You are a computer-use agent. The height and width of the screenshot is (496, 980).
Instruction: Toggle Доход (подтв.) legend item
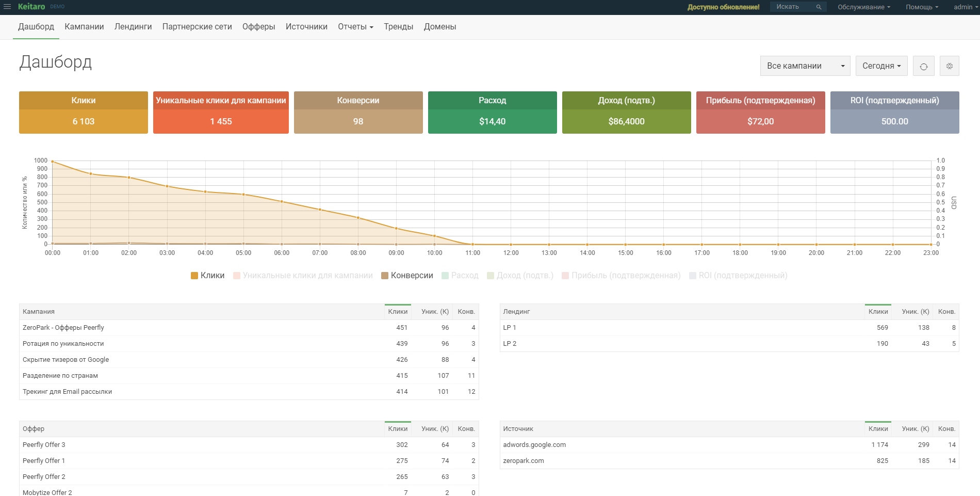point(520,276)
